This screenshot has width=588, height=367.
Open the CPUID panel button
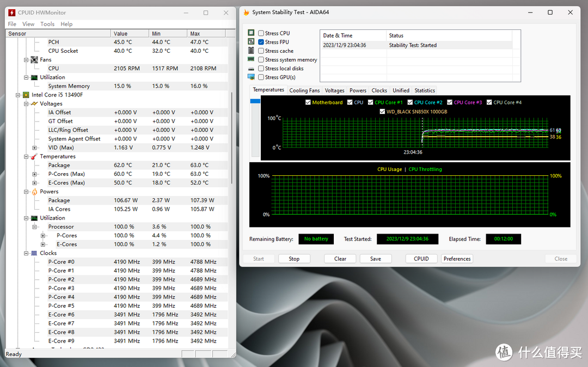coord(421,259)
